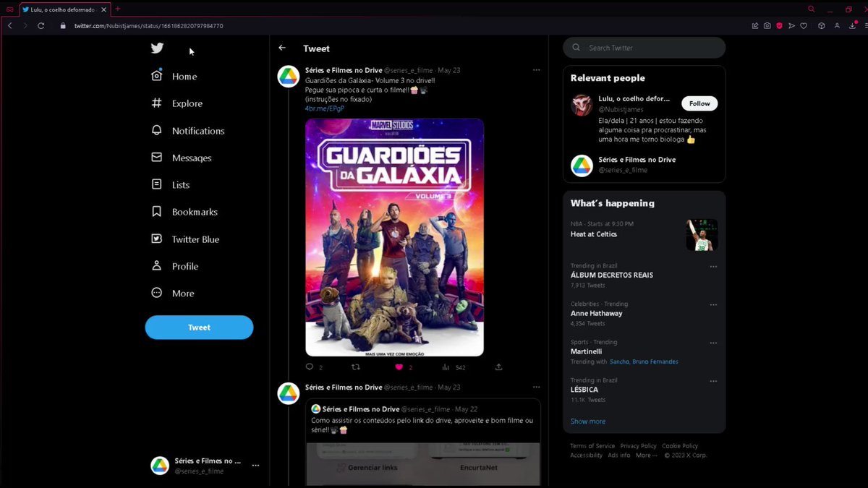868x488 pixels.
Task: Click the browser tab search magnifier icon
Action: tap(811, 9)
